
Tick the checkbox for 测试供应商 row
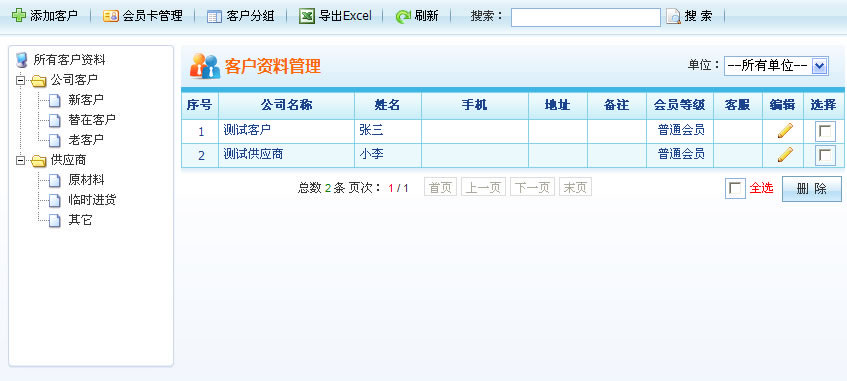click(x=825, y=156)
